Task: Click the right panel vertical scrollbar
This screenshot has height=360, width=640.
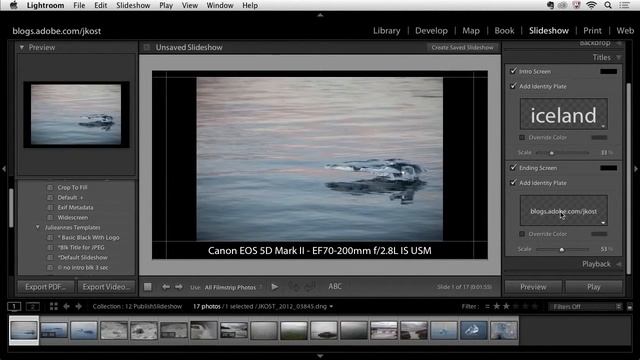Action: click(x=629, y=179)
